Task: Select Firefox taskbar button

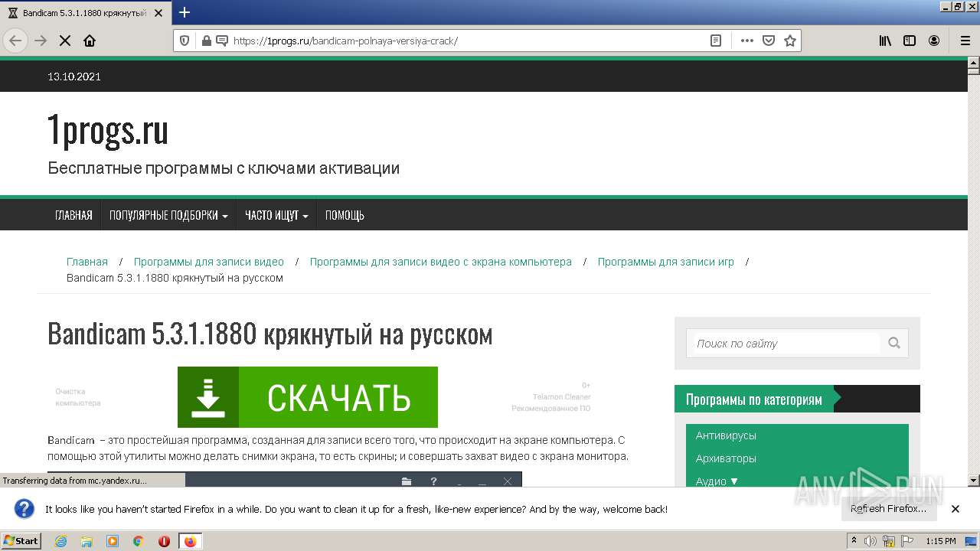Action: coord(190,541)
